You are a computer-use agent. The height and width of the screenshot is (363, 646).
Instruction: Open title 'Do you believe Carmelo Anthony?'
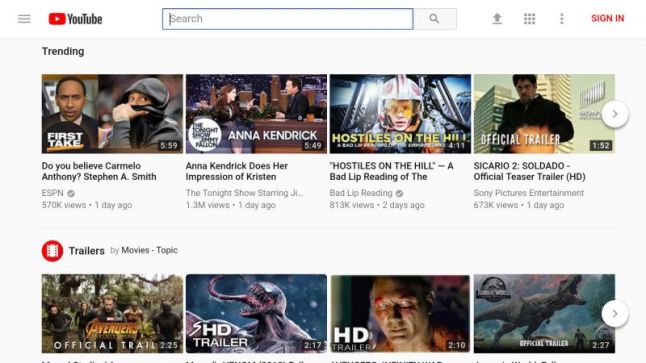[x=99, y=171]
